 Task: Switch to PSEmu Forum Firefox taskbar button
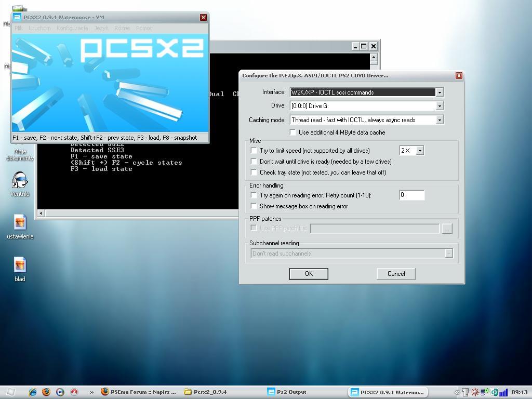(x=139, y=392)
